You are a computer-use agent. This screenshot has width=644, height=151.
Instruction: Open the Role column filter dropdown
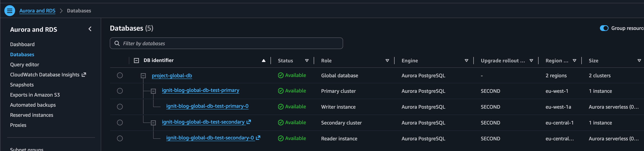tap(387, 61)
